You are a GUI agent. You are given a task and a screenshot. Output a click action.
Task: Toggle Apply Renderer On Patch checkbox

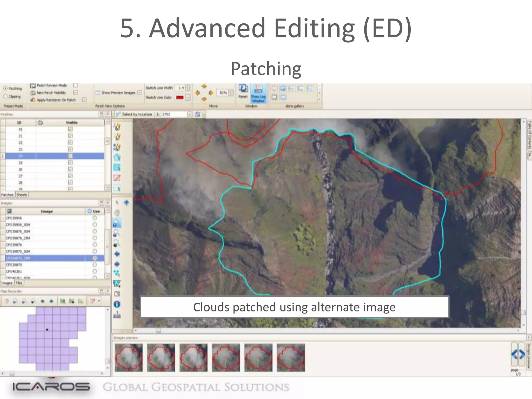(x=84, y=100)
